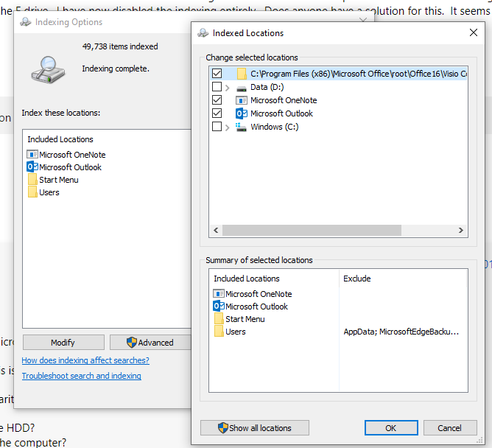Click the AppData; MicrosoftEdgeBacku... exclude entry
This screenshot has width=492, height=448.
(401, 332)
